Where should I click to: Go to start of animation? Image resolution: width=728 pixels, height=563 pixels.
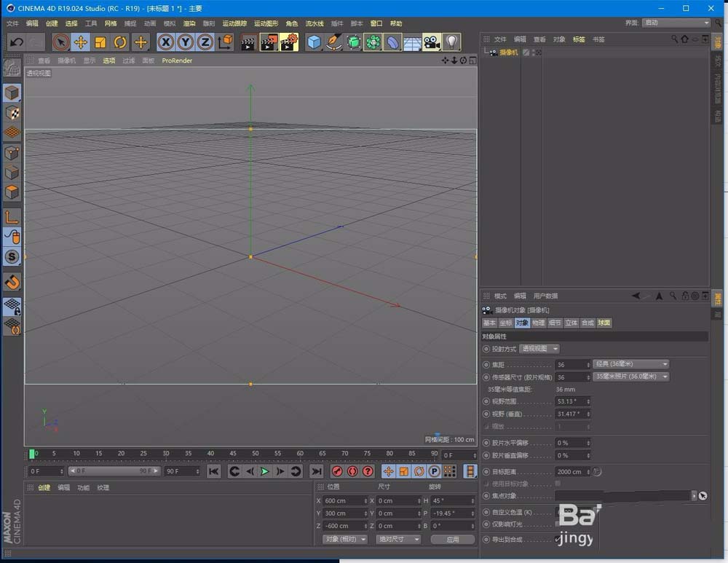213,471
